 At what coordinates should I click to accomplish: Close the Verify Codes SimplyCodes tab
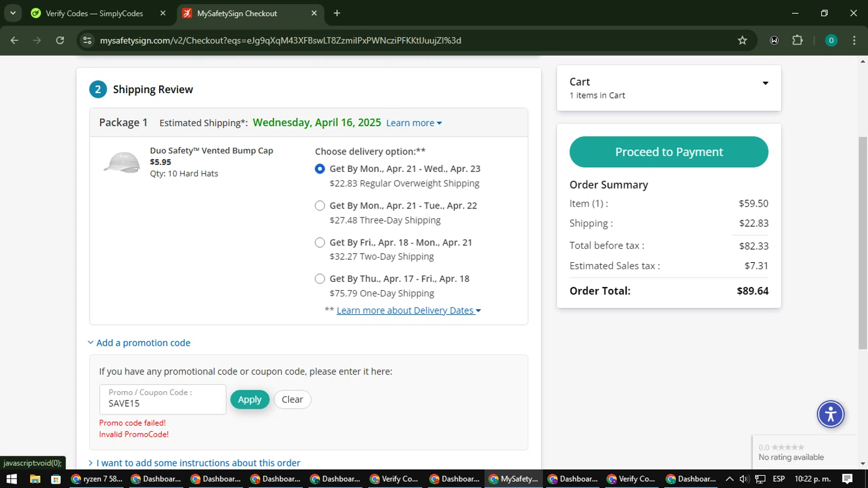tap(163, 13)
